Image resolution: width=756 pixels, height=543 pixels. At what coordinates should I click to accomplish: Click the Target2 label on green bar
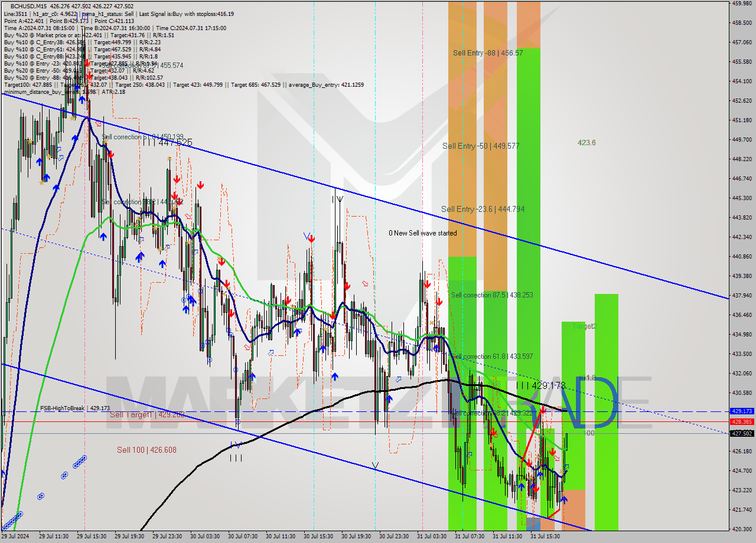(584, 326)
